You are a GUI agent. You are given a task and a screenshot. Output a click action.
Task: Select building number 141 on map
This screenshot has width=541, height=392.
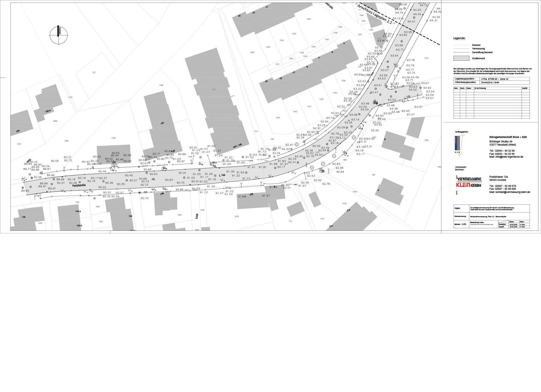[162, 123]
